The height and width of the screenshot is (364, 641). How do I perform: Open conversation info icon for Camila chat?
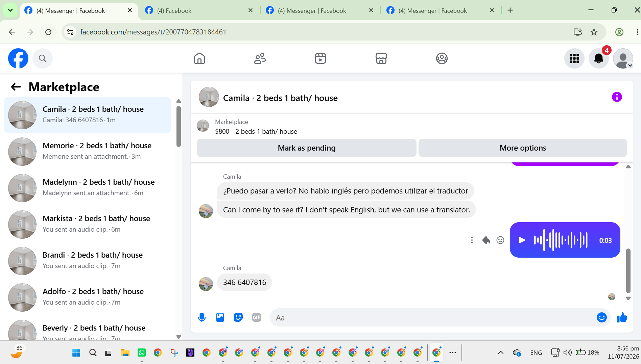click(x=617, y=97)
